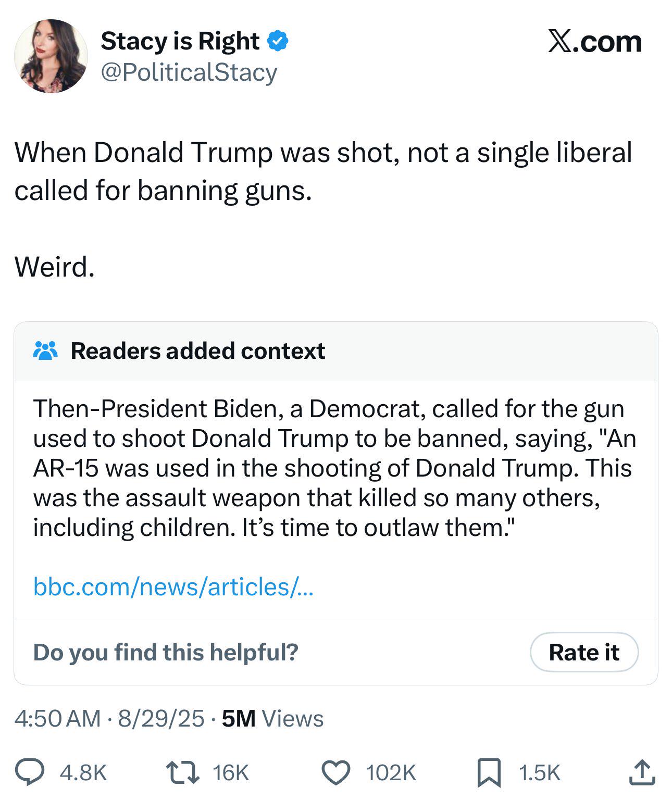672x800 pixels.
Task: Click the 4:50 AM timestamp
Action: pos(57,719)
